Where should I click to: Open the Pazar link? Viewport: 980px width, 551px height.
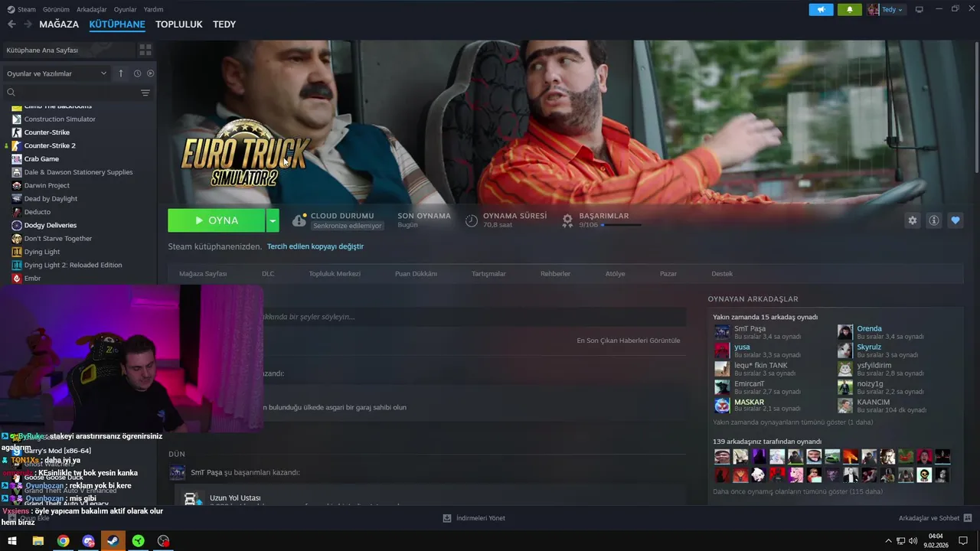coord(668,274)
